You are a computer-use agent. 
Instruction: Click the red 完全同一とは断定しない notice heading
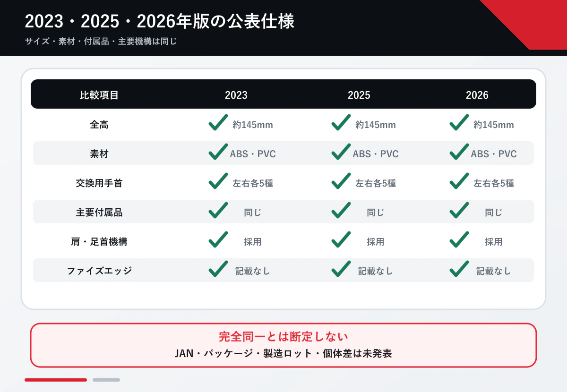pyautogui.click(x=283, y=337)
